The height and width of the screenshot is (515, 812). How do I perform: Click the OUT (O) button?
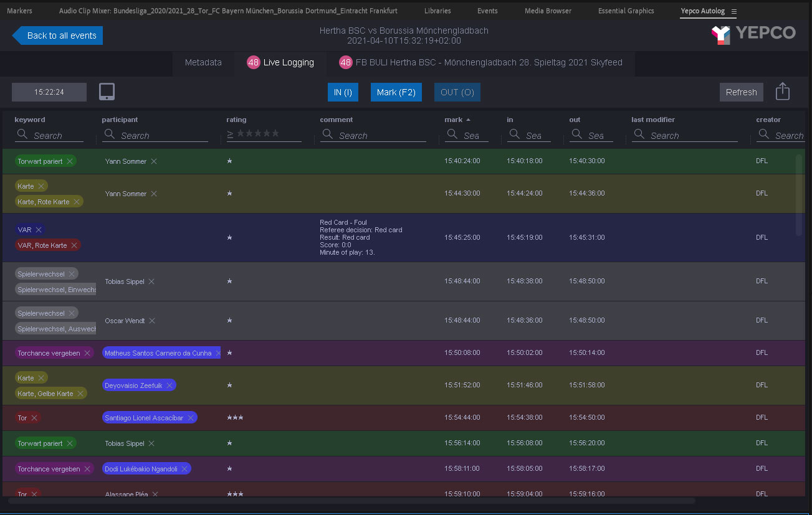(x=457, y=92)
